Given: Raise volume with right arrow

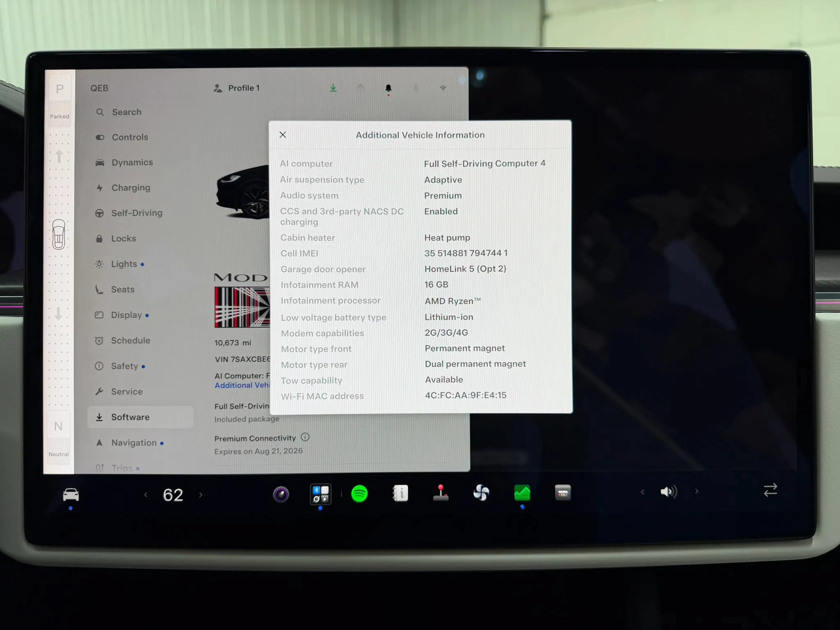Looking at the screenshot, I should (696, 491).
